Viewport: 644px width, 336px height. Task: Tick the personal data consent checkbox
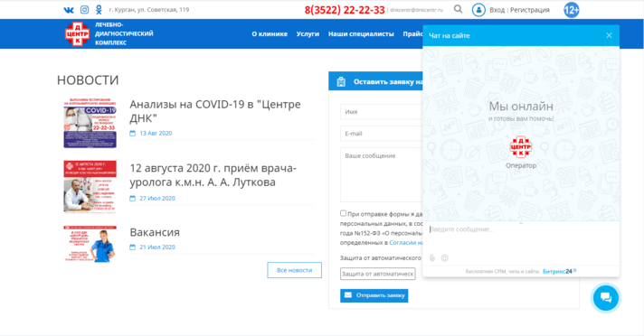click(x=343, y=213)
